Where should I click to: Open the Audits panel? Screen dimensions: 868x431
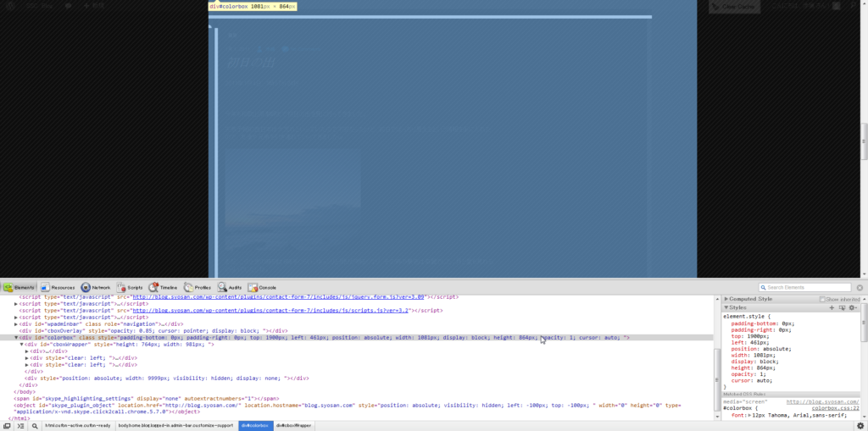tap(229, 288)
